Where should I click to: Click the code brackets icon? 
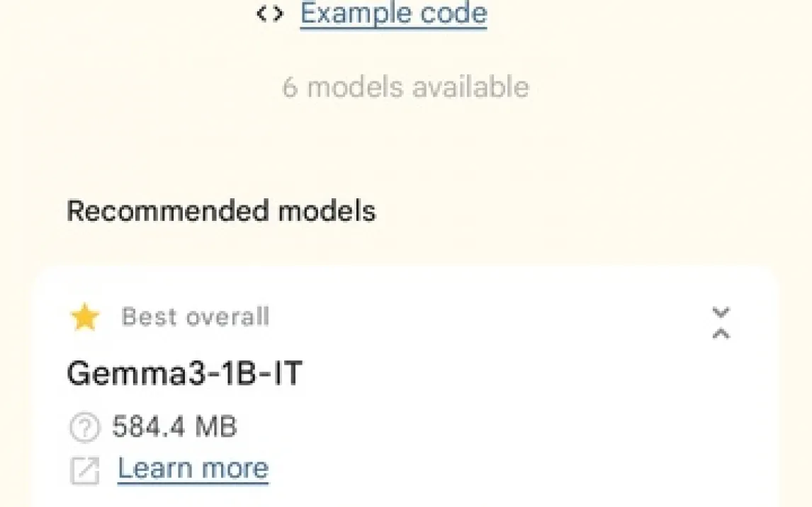pyautogui.click(x=271, y=13)
